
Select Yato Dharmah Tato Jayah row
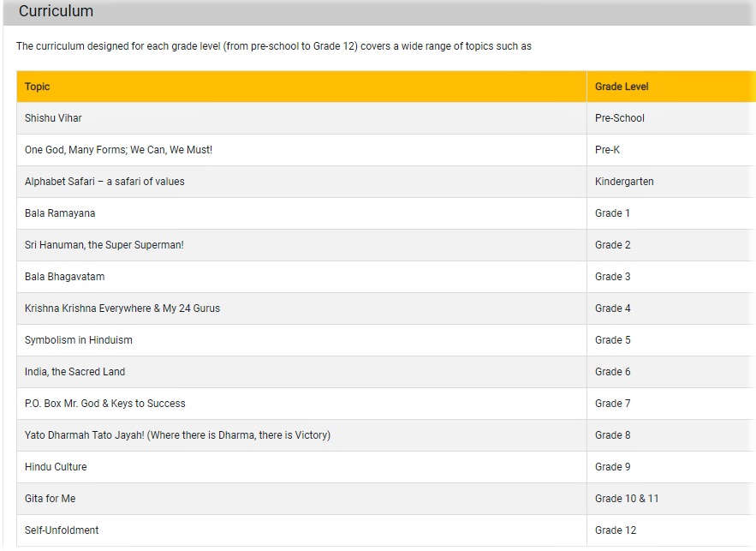386,435
